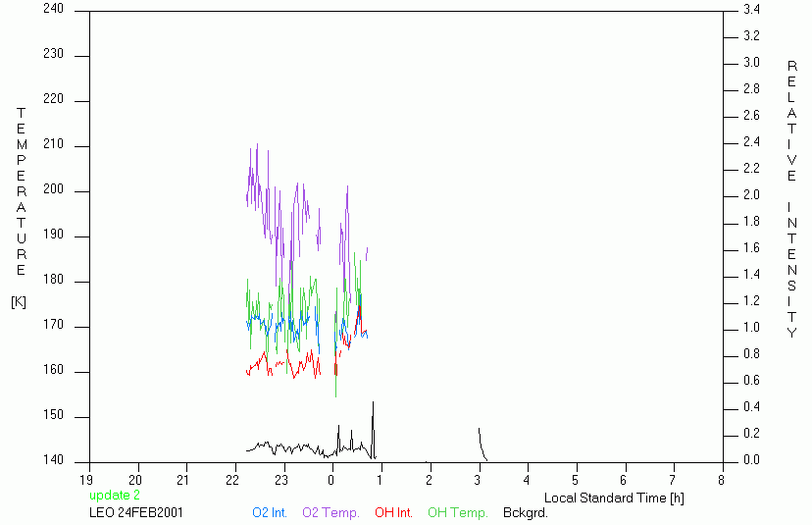Click the 0.4 relative intensity label
This screenshot has width=812, height=525.
click(x=751, y=407)
